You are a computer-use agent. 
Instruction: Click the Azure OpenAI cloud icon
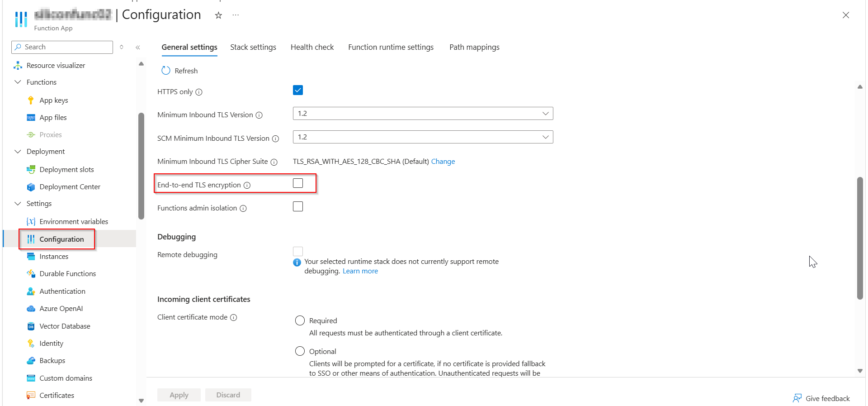pos(31,309)
